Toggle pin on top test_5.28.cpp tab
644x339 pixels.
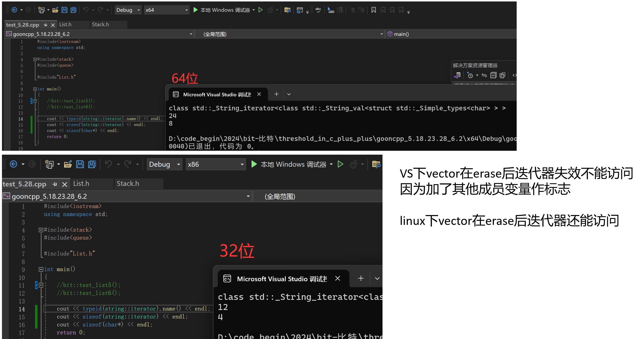45,25
